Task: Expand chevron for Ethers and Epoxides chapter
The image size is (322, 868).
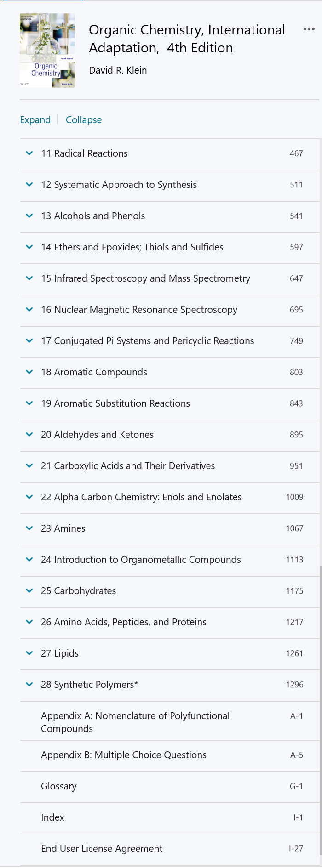Action: tap(29, 247)
